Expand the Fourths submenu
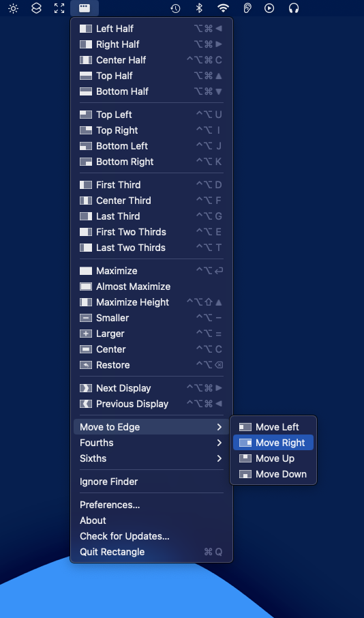The width and height of the screenshot is (364, 618). pyautogui.click(x=151, y=443)
